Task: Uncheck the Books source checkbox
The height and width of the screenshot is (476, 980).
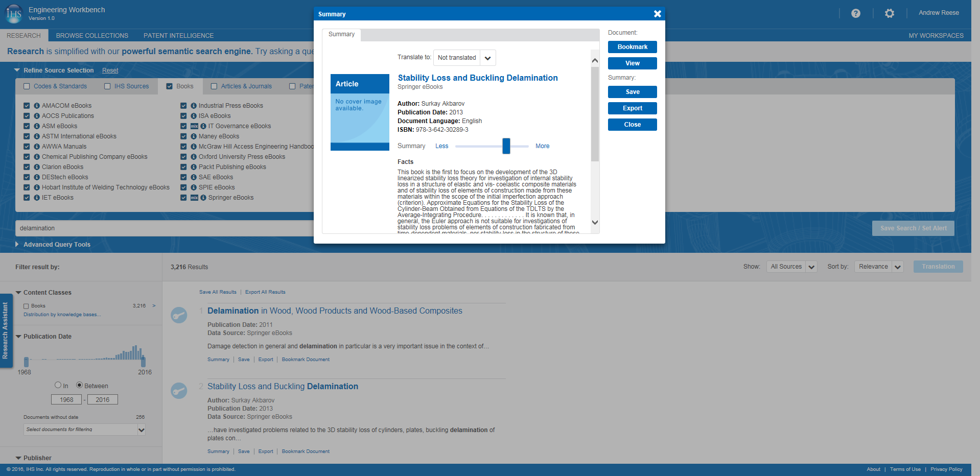Action: [x=169, y=86]
